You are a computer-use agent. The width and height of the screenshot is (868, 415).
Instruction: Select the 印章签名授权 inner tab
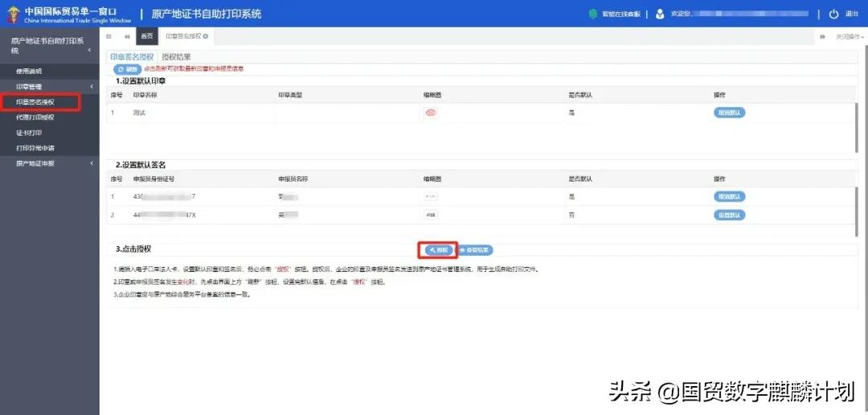tap(132, 56)
